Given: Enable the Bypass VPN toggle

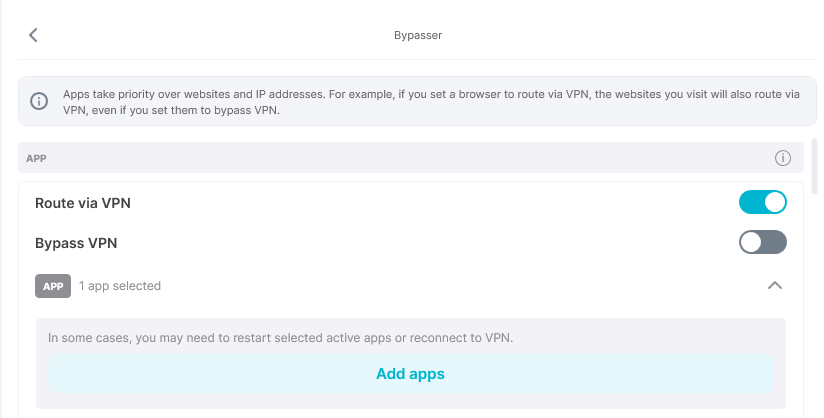Looking at the screenshot, I should click(762, 243).
